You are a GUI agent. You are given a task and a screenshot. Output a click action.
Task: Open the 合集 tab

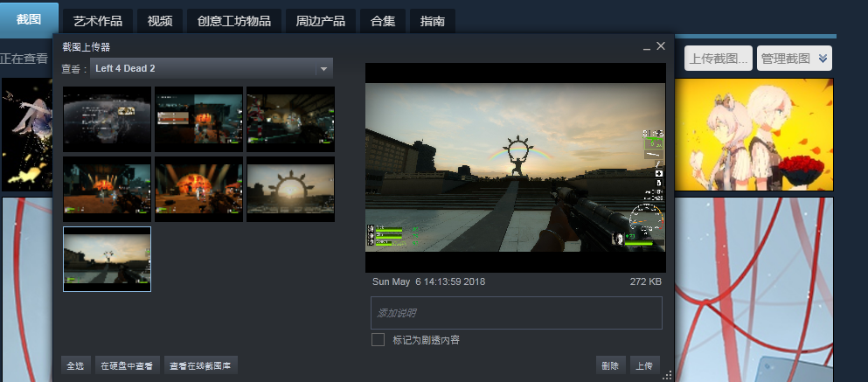[x=383, y=22]
